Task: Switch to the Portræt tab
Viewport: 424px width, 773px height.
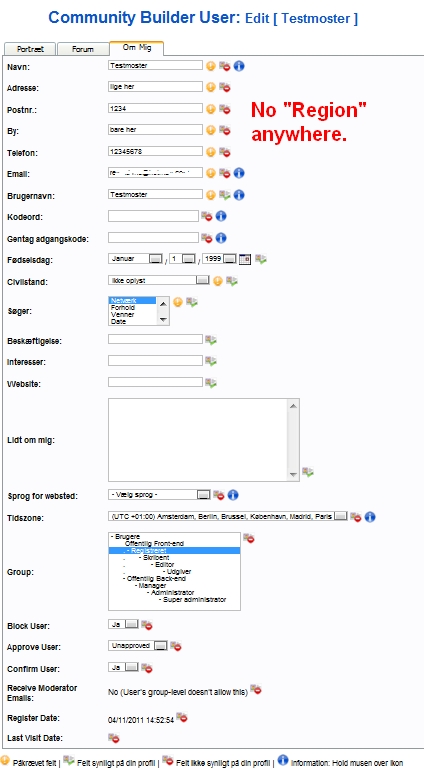Action: [30, 49]
